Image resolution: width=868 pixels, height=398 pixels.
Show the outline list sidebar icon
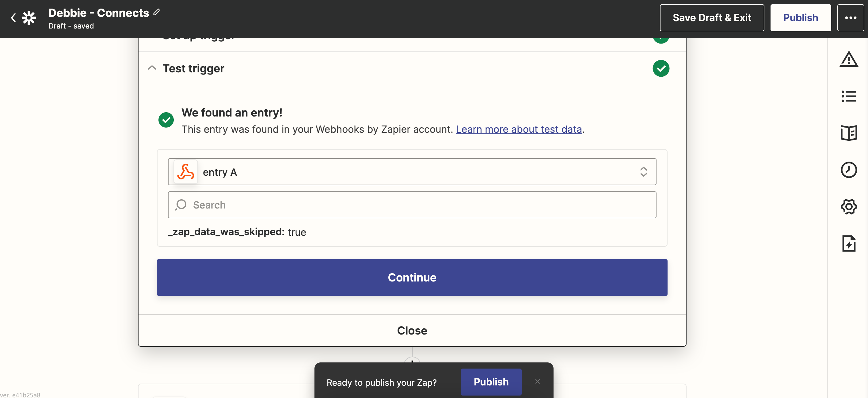[x=848, y=96]
